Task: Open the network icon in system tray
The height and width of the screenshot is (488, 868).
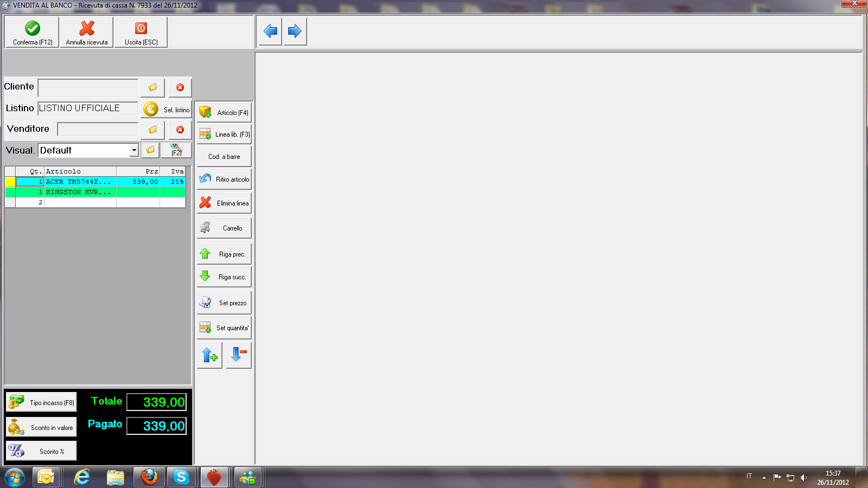Action: [790, 478]
